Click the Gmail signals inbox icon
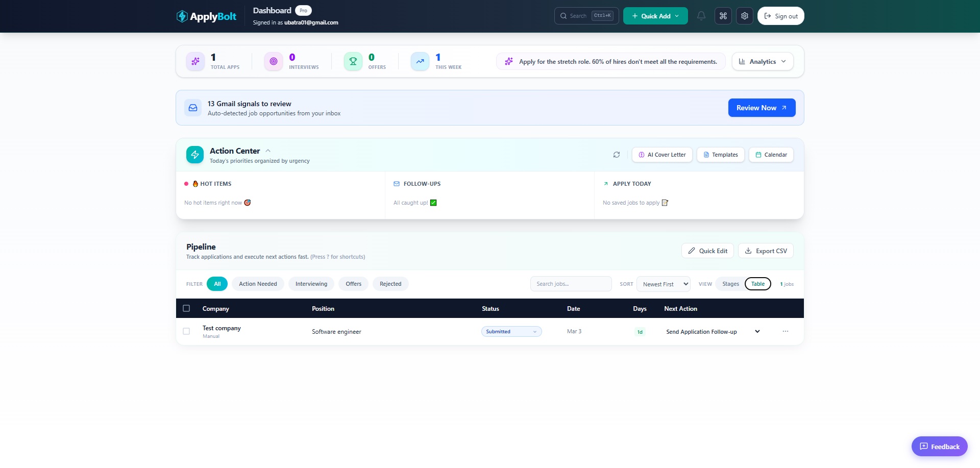Image resolution: width=980 pixels, height=468 pixels. pos(193,108)
